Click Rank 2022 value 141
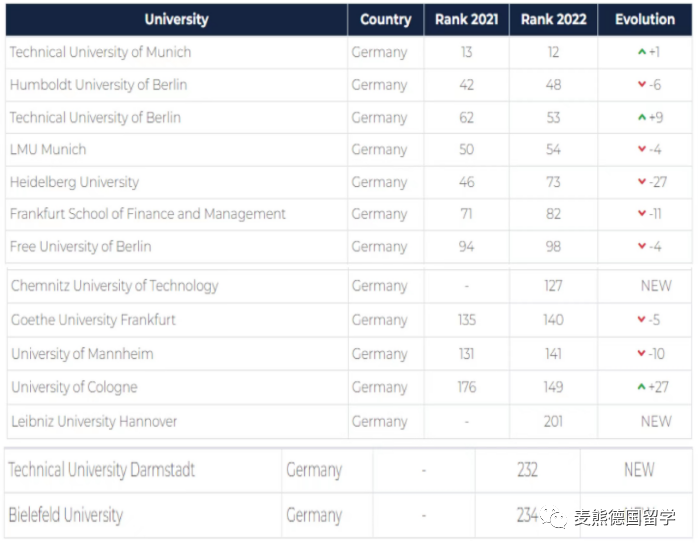 [553, 354]
